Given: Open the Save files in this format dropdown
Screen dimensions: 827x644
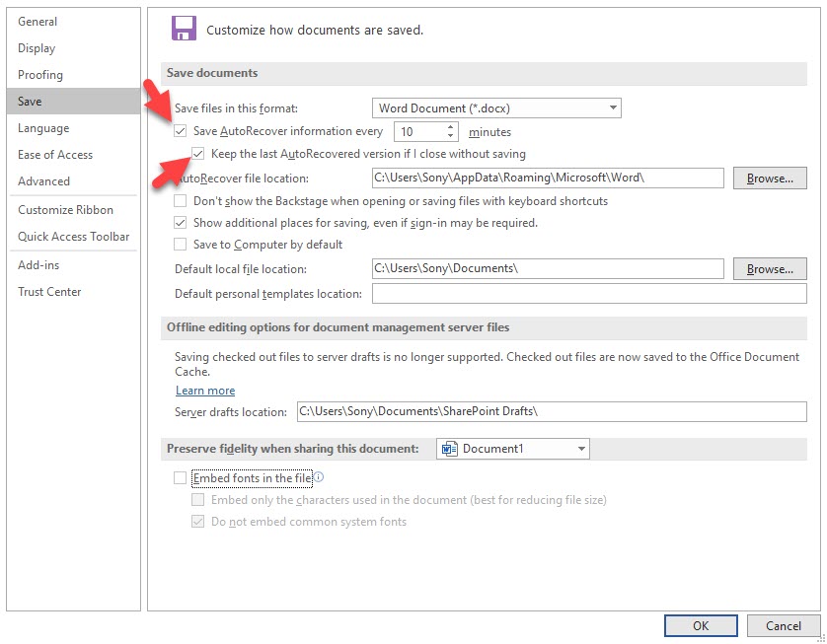Looking at the screenshot, I should click(x=613, y=107).
